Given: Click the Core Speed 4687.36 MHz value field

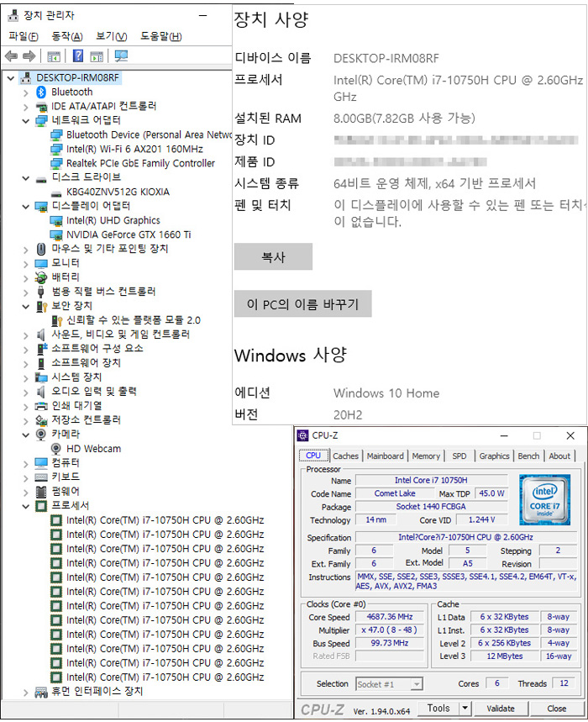Looking at the screenshot, I should (390, 617).
